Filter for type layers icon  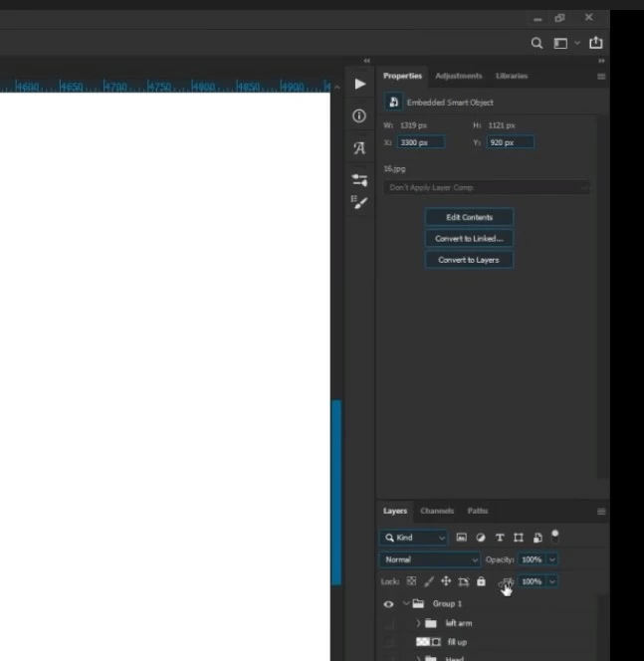click(500, 538)
